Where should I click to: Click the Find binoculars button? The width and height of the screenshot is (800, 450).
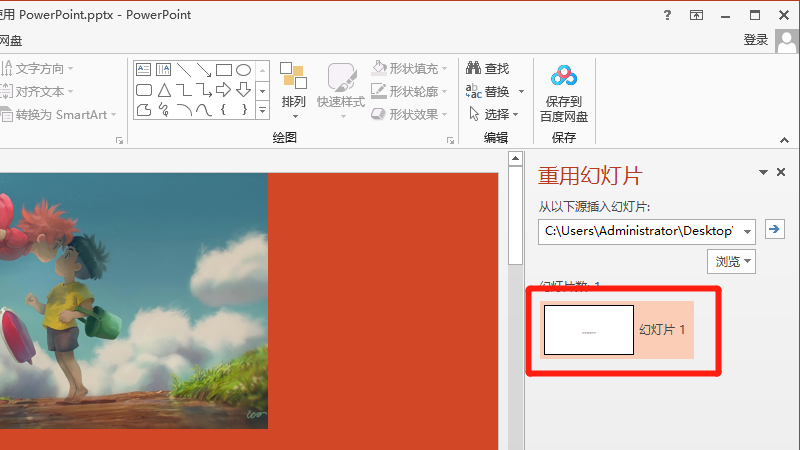pyautogui.click(x=488, y=68)
